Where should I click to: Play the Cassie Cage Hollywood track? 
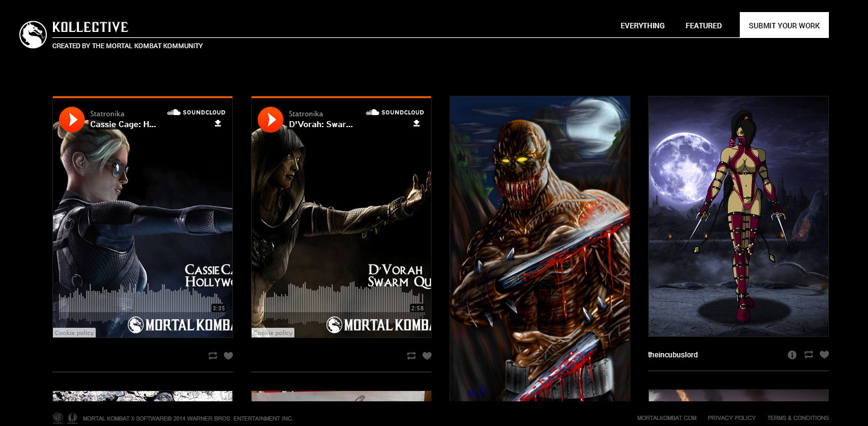[72, 119]
